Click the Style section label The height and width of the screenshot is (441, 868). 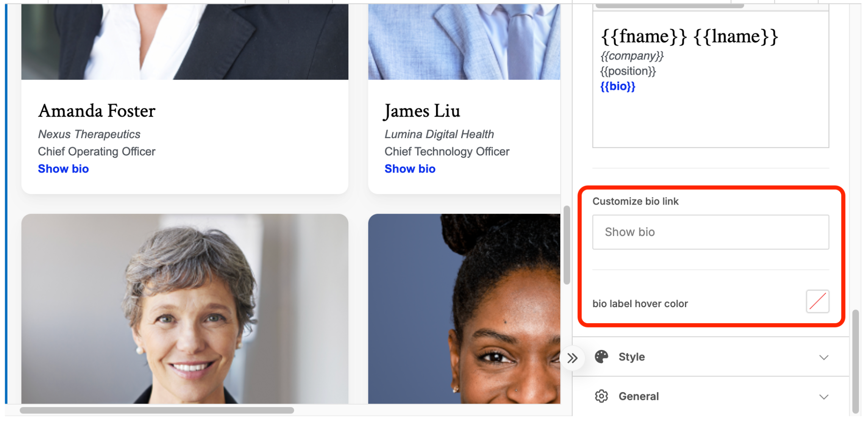tap(632, 357)
